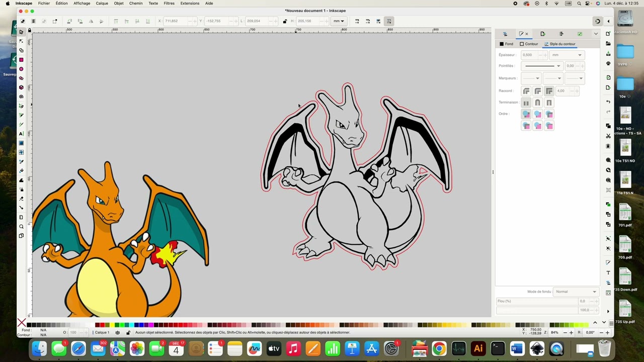644x362 pixels.
Task: Select the round cap termination
Action: point(538,103)
